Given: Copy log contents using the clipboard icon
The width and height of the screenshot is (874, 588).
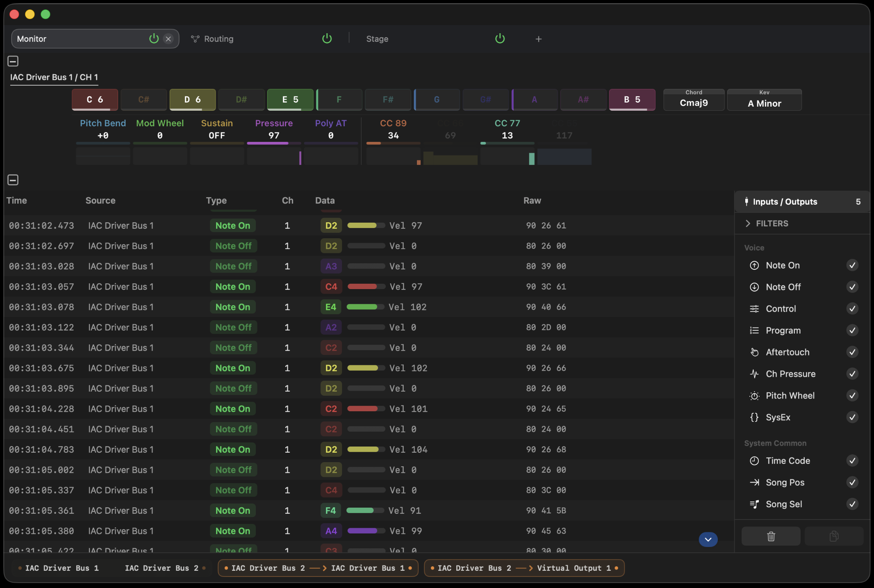Looking at the screenshot, I should [833, 536].
